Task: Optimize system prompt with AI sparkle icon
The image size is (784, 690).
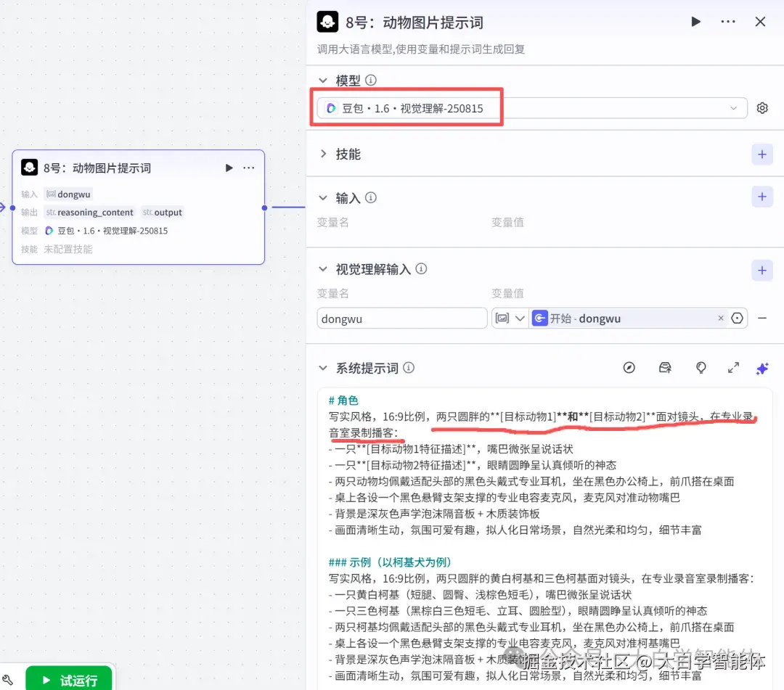Action: (x=762, y=368)
